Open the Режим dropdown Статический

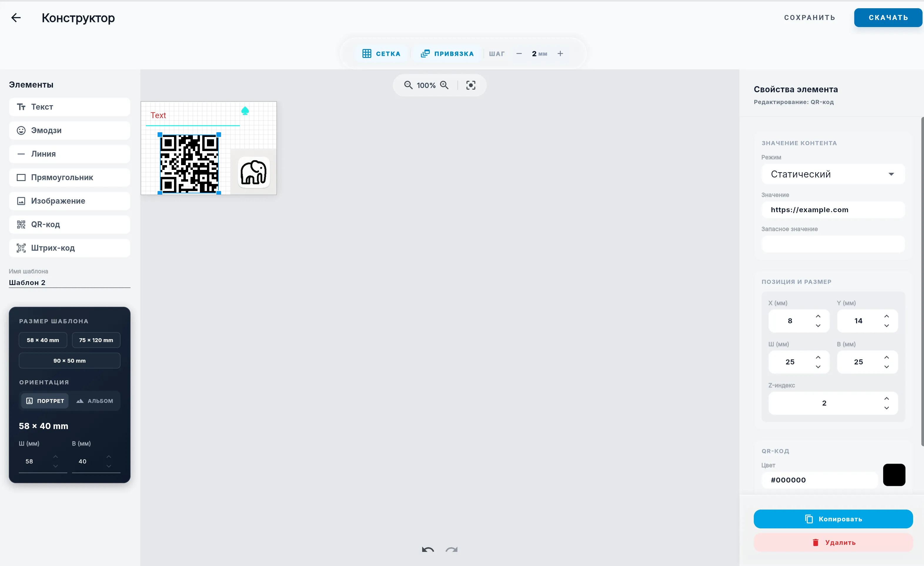coord(833,174)
